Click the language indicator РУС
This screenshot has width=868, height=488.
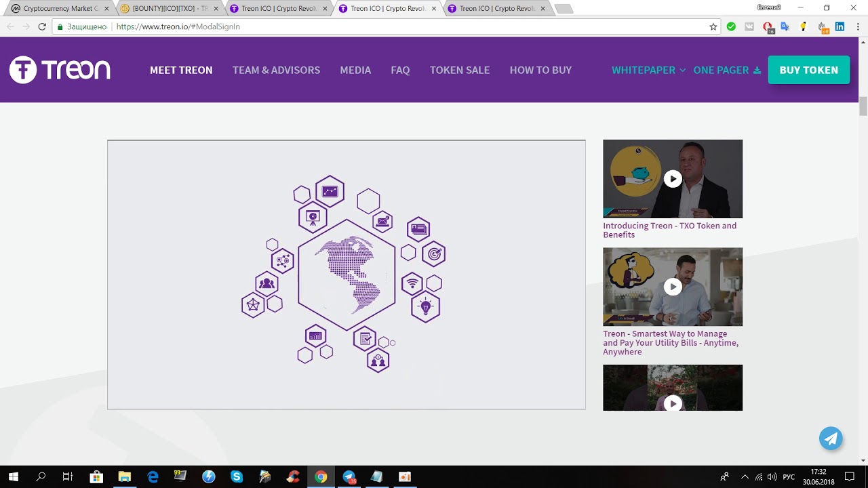789,477
